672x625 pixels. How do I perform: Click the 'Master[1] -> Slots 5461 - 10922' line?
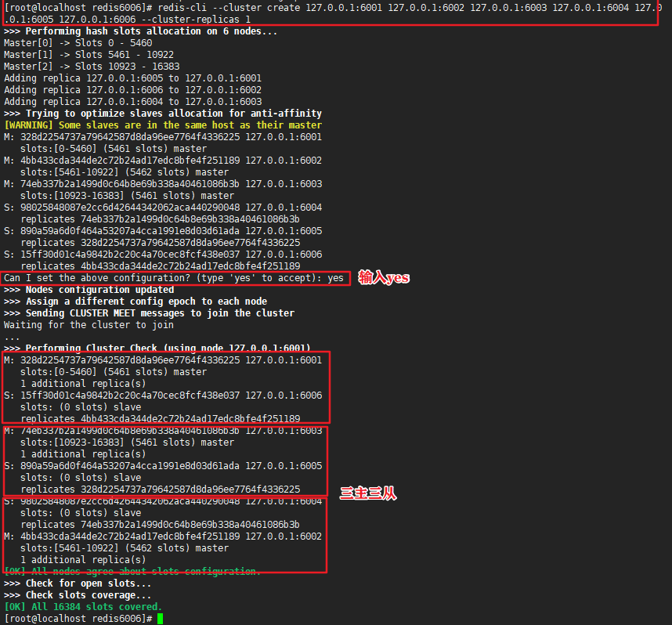[89, 55]
